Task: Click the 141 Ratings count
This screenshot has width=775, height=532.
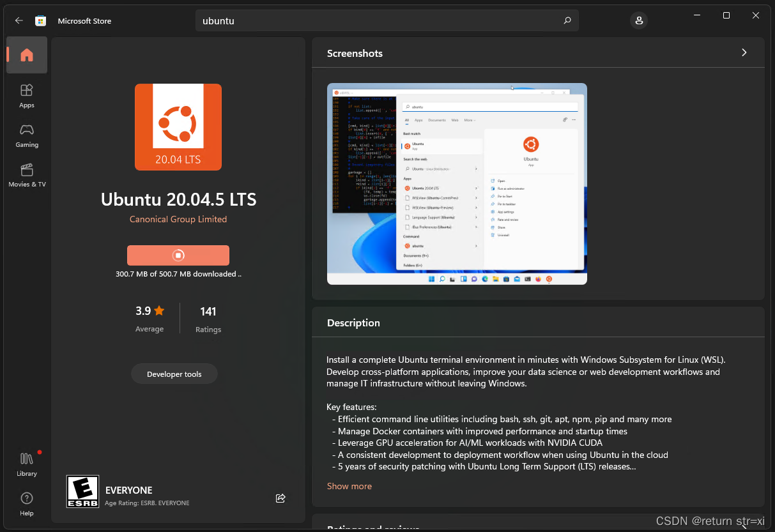Action: tap(208, 319)
